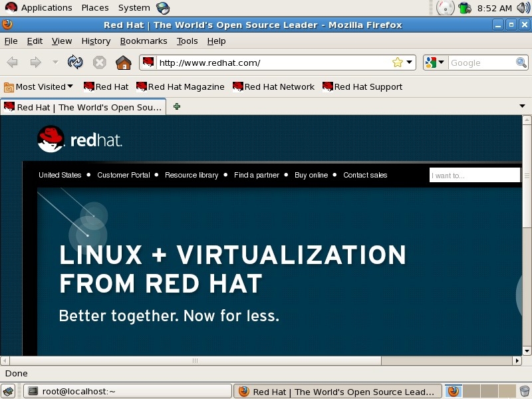Open the list all tabs dropdown arrow
The width and height of the screenshot is (532, 399).
pos(522,106)
